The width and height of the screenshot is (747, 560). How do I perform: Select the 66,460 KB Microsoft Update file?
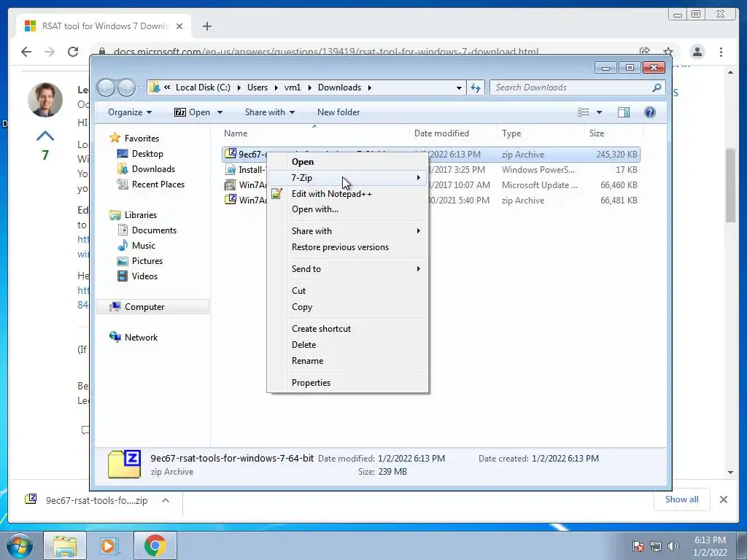(x=431, y=184)
